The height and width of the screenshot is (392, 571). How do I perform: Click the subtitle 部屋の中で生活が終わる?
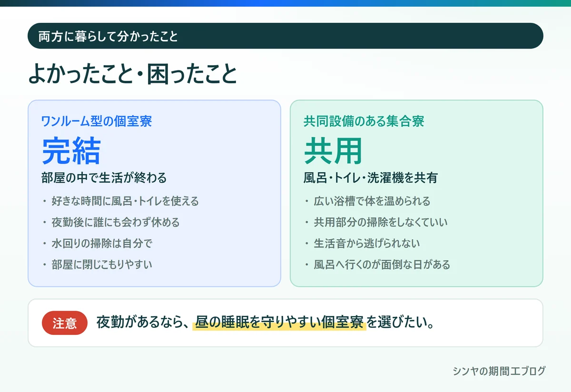(x=104, y=178)
